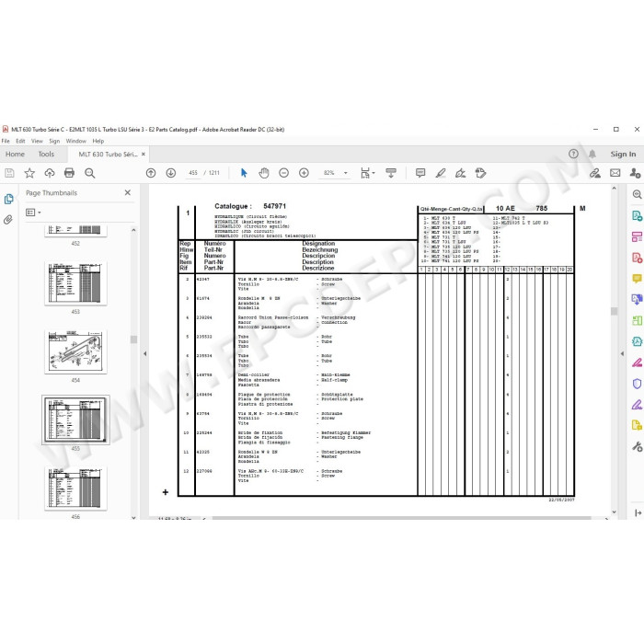Image resolution: width=644 pixels, height=644 pixels.
Task: Click the cloud upload icon
Action: pyautogui.click(x=50, y=173)
